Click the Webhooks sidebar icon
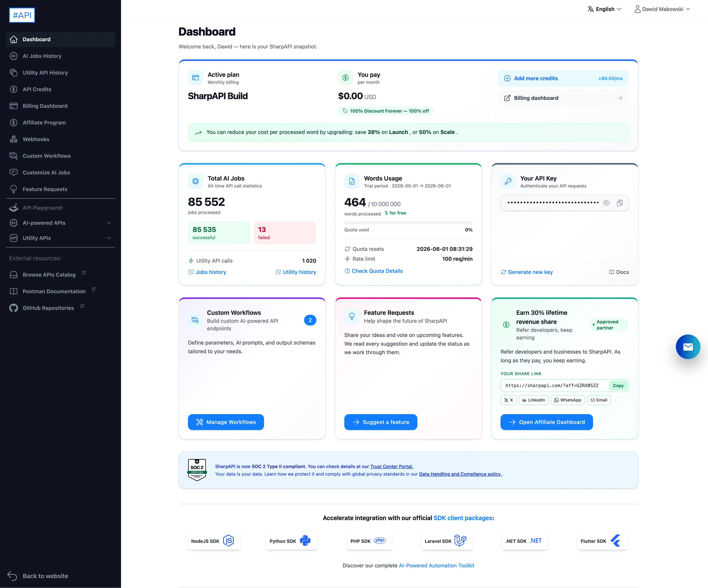The width and height of the screenshot is (708, 588). tap(13, 139)
